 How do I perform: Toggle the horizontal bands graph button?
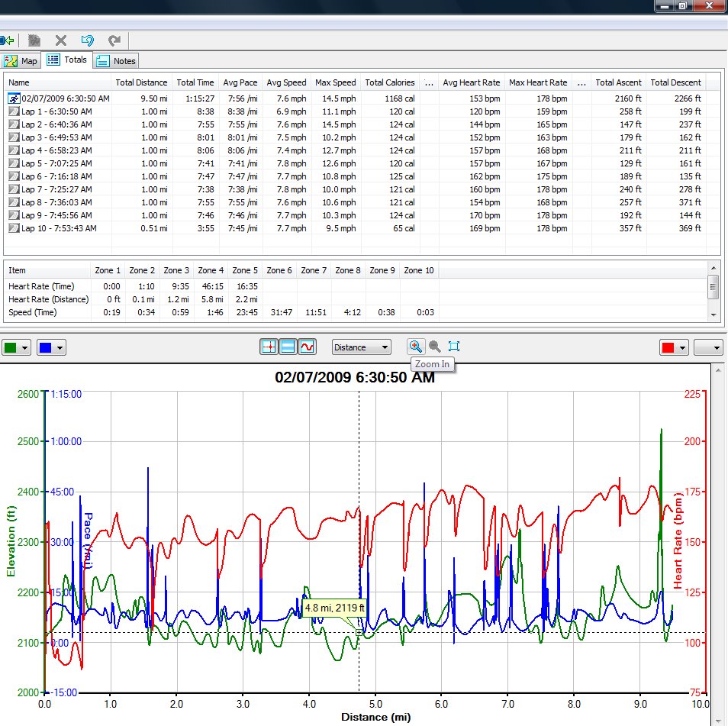pyautogui.click(x=288, y=347)
